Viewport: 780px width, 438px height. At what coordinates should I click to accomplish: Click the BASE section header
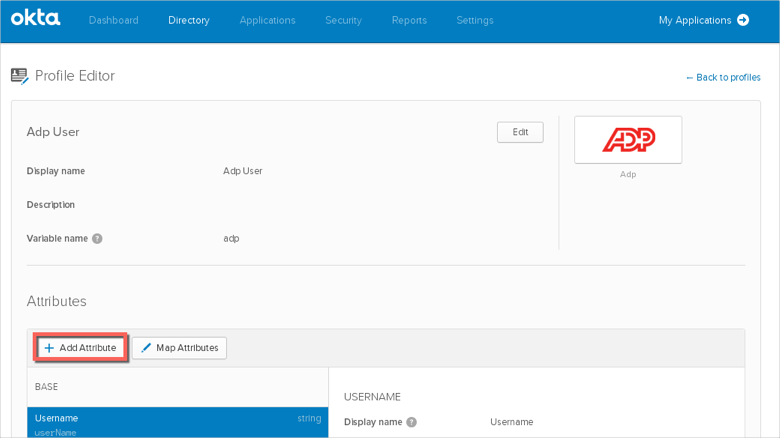tap(47, 386)
